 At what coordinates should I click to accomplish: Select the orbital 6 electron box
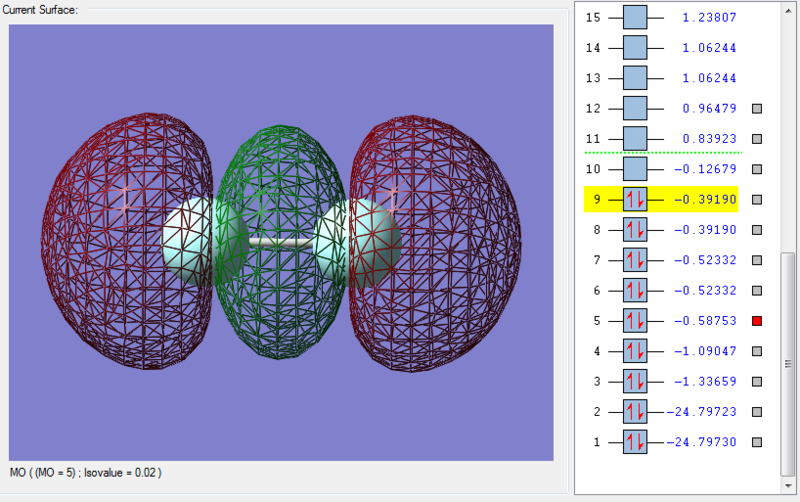click(x=635, y=290)
